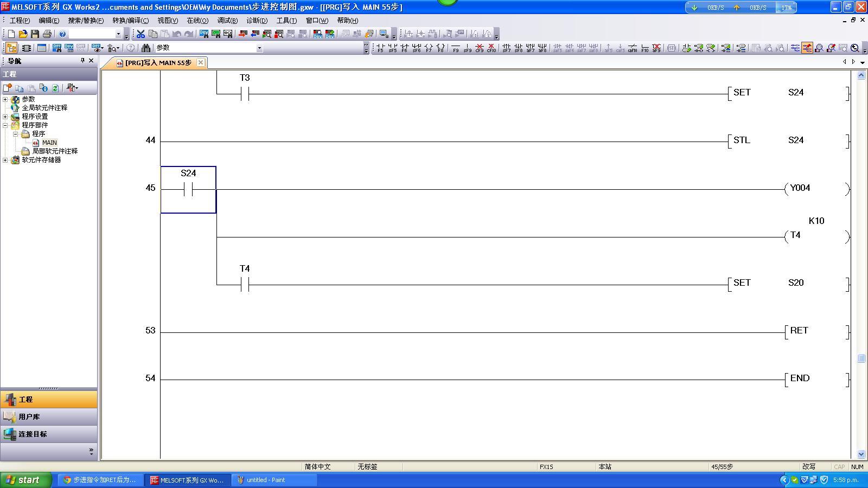The width and height of the screenshot is (868, 488).
Task: Click new data icon in project panel
Action: (x=7, y=88)
